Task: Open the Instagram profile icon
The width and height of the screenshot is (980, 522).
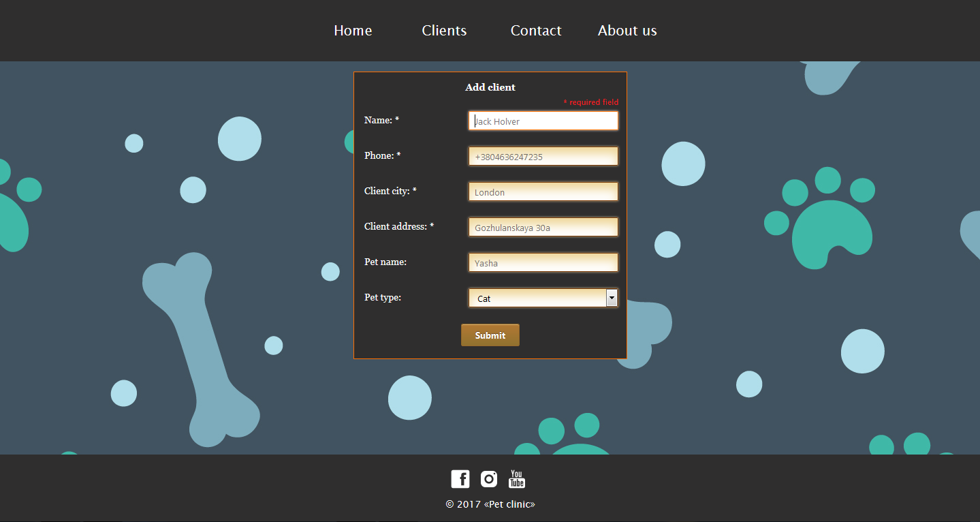Action: [488, 478]
